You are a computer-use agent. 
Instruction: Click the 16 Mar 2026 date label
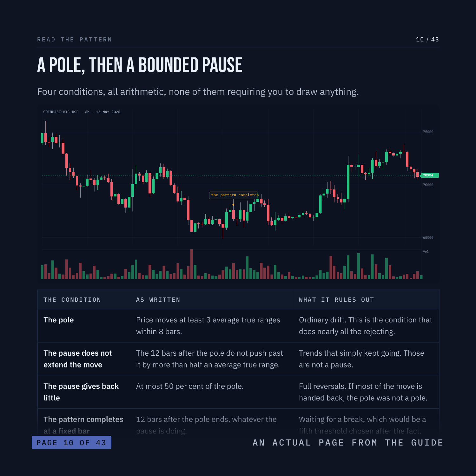click(108, 112)
